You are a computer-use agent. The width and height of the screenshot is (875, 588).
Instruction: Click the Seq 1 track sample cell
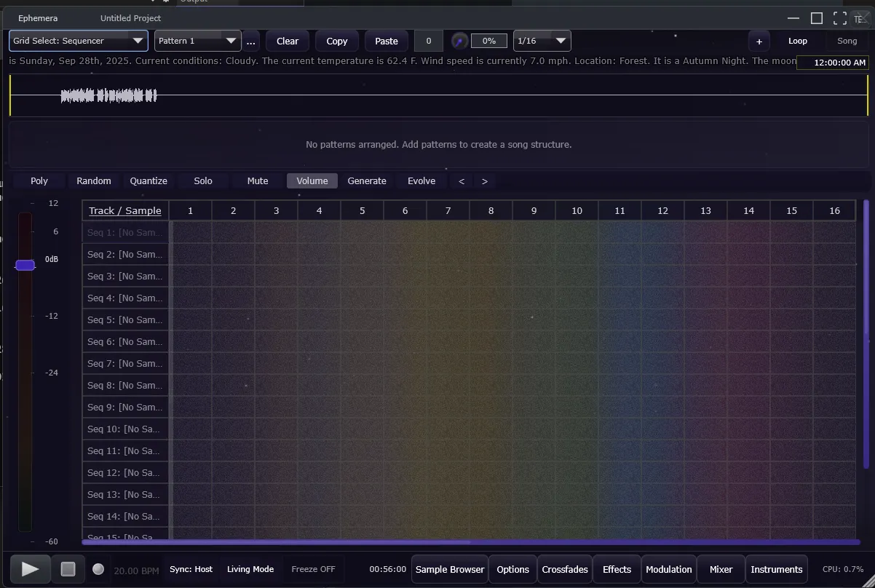coord(125,233)
